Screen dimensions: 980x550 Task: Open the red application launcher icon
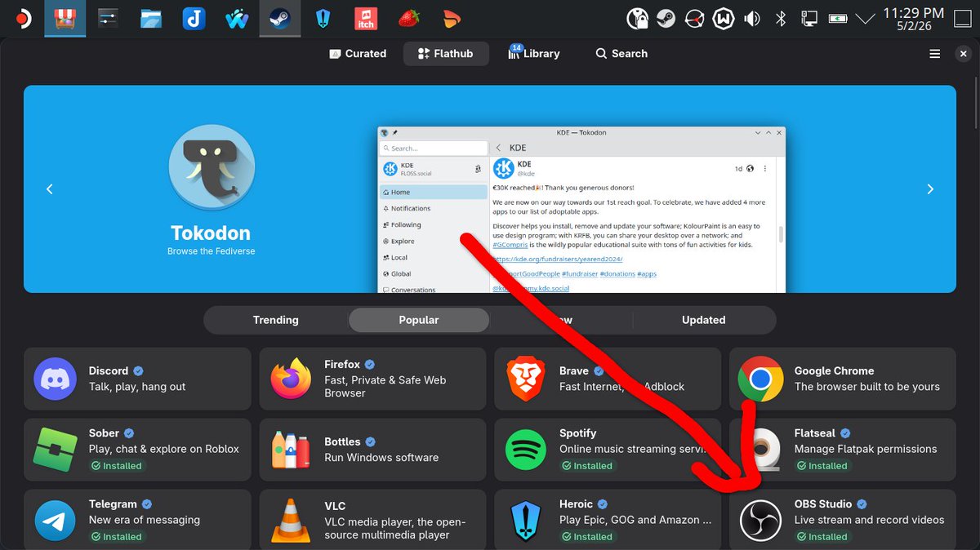click(x=22, y=19)
